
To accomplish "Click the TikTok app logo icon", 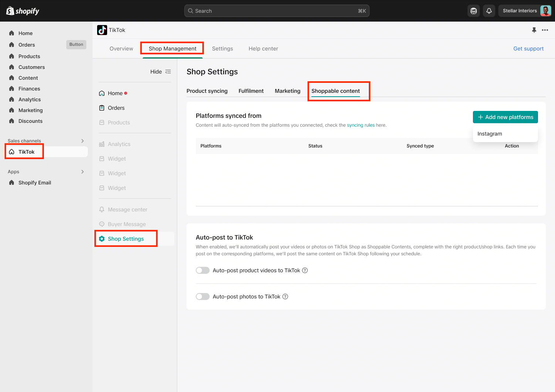I will click(x=102, y=30).
